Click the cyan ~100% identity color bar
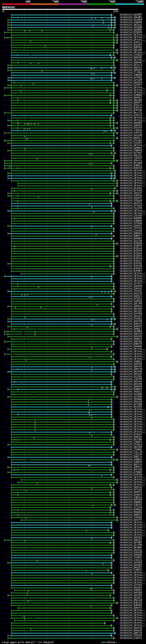The width and height of the screenshot is (146, 644). pyautogui.click(x=130, y=4)
